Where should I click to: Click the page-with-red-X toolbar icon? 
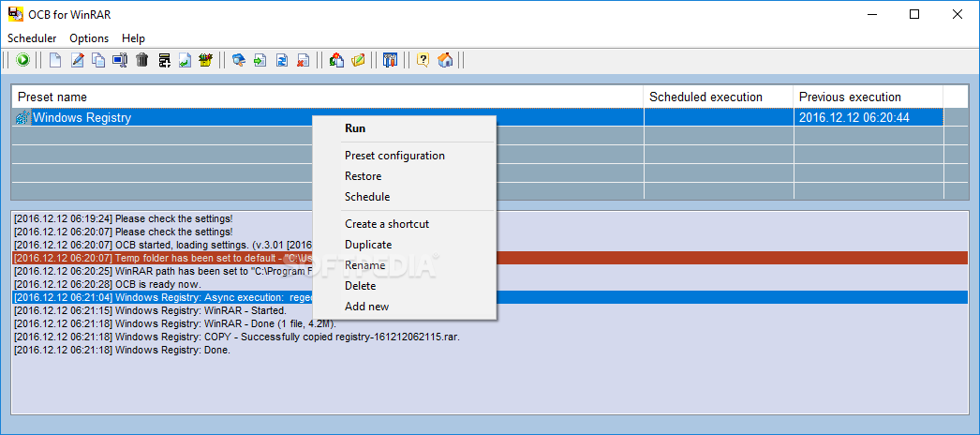click(304, 60)
